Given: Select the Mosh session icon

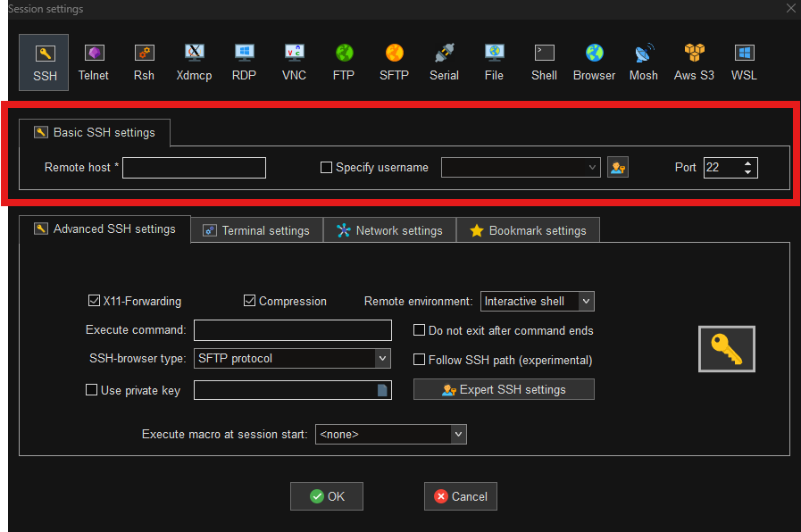Looking at the screenshot, I should click(644, 62).
